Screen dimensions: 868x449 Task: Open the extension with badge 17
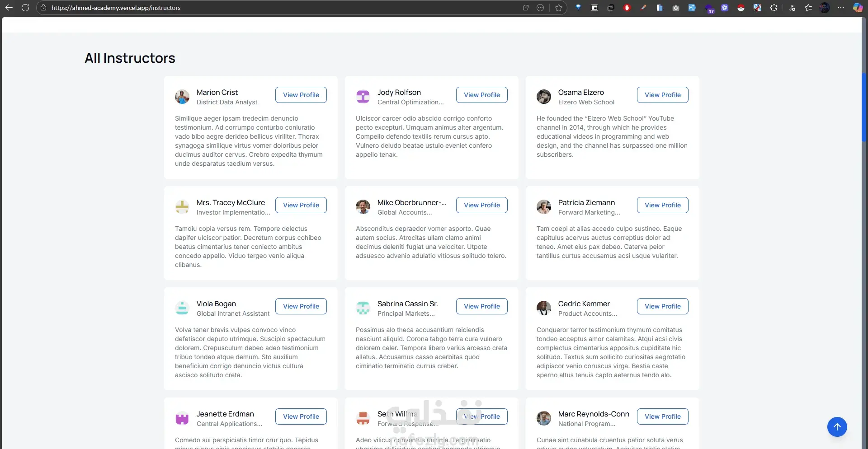[x=709, y=8]
